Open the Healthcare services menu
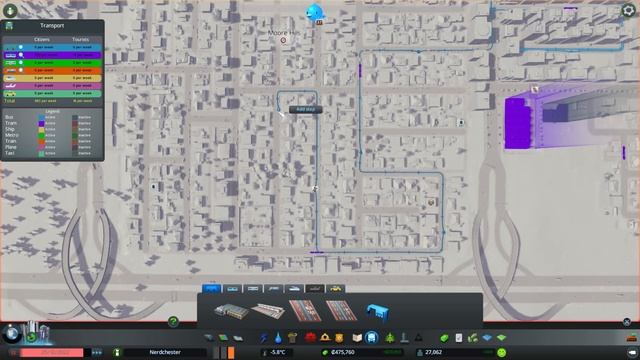 click(310, 338)
